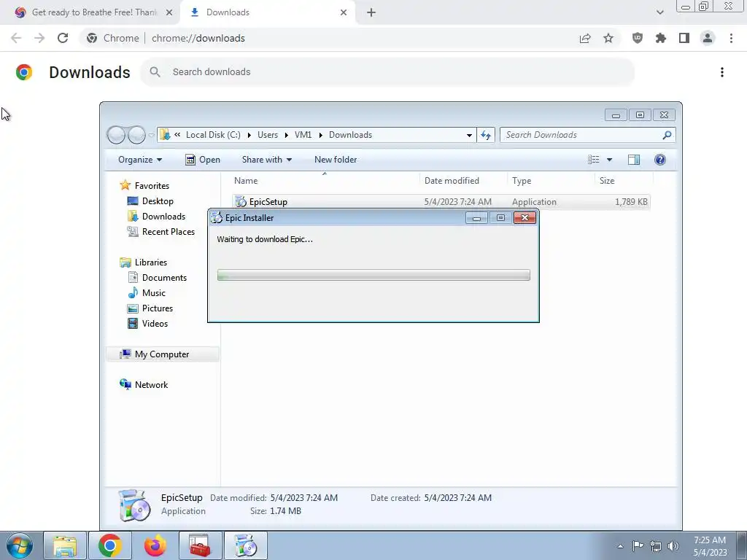Toggle the Chrome side panel icon
The image size is (747, 560).
[x=684, y=38]
